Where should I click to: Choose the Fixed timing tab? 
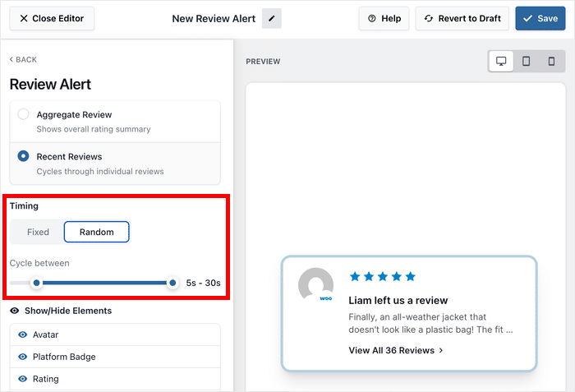38,233
